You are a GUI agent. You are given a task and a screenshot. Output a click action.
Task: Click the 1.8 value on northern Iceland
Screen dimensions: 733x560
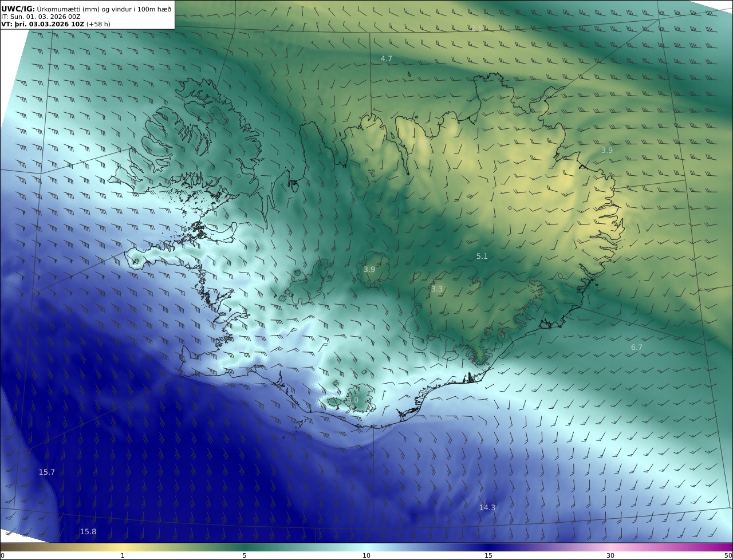pyautogui.click(x=423, y=143)
